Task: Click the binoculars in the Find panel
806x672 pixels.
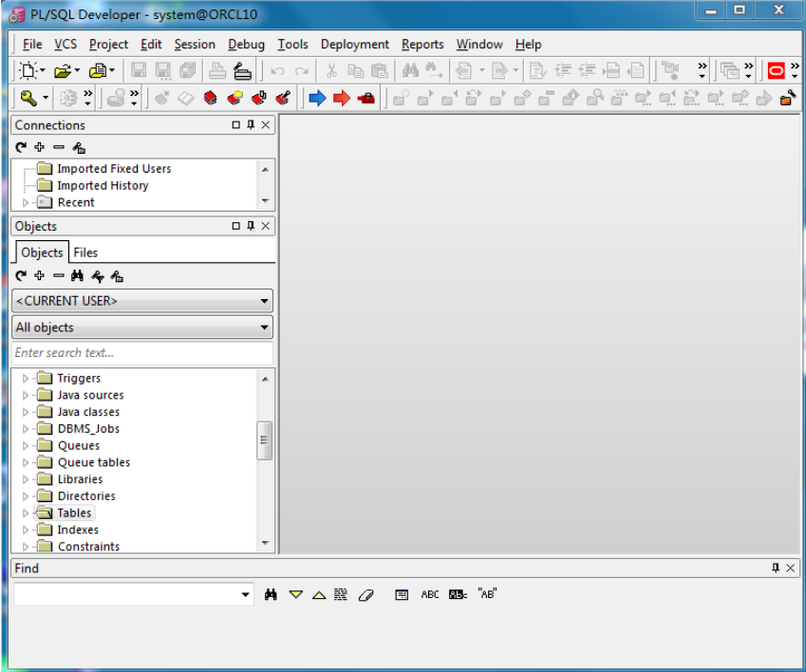Action: coord(271,595)
